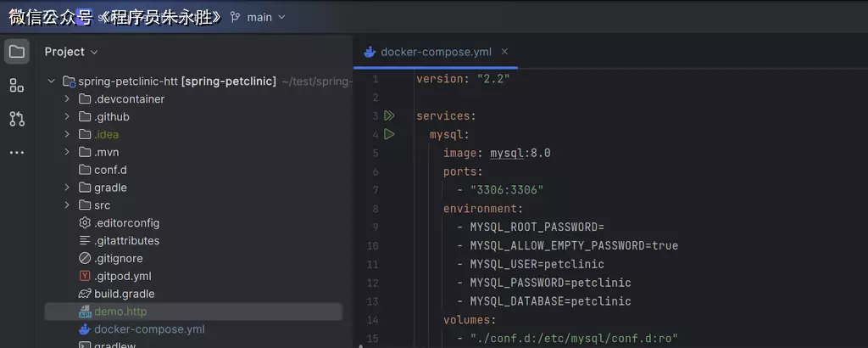Screen dimensions: 868x348
Task: Select the .gitpod.yml file
Action: coord(122,276)
